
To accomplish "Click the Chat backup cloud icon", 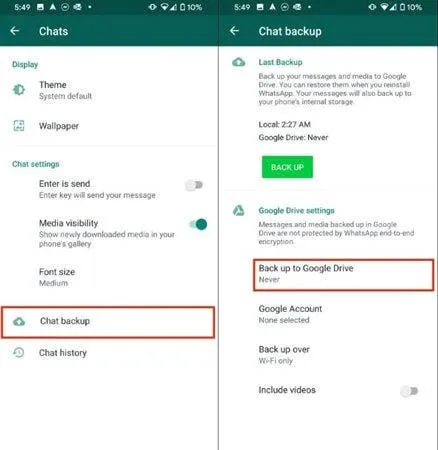I will pyautogui.click(x=19, y=322).
